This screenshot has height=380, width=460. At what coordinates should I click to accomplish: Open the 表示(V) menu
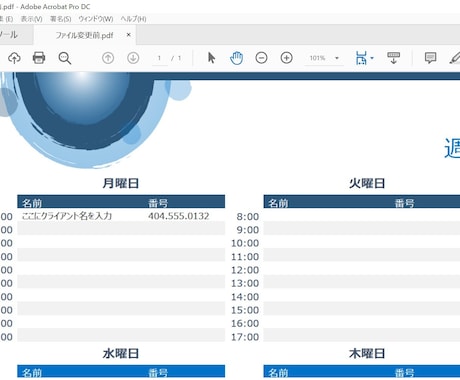click(32, 19)
